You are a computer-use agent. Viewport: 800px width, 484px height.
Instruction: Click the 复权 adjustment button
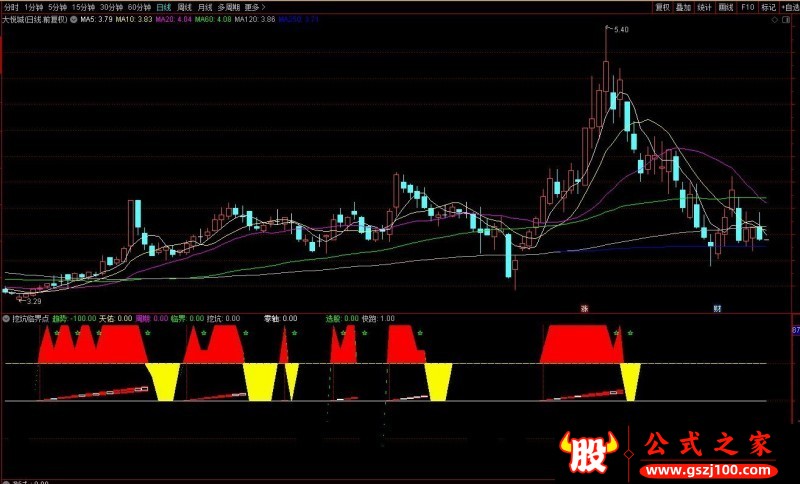[662, 7]
